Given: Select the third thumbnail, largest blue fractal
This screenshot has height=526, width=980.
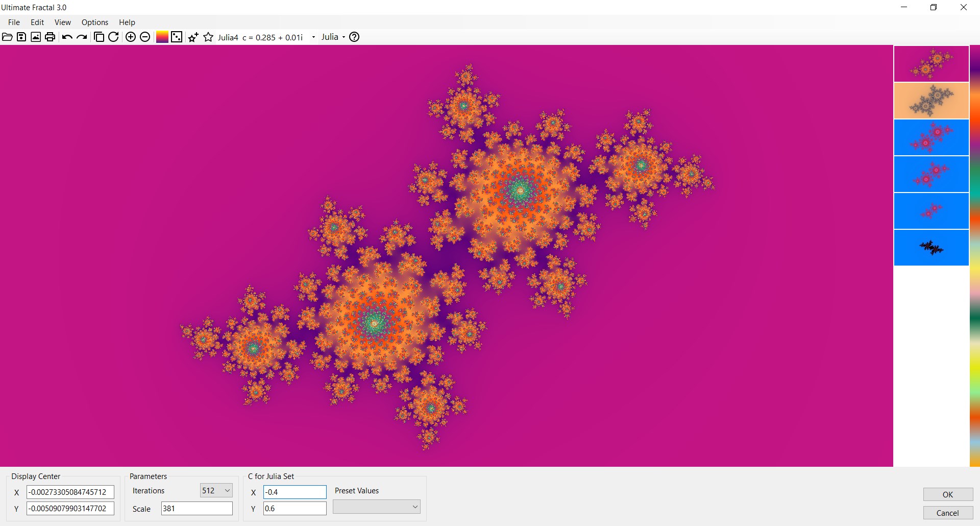Looking at the screenshot, I should coord(932,137).
